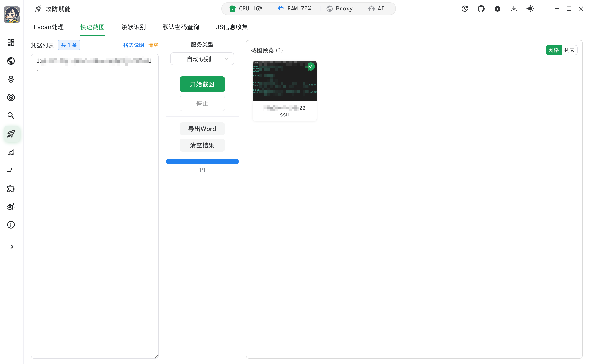The image size is (590, 364).
Task: Expand the sidebar with chevron arrow
Action: (x=12, y=247)
